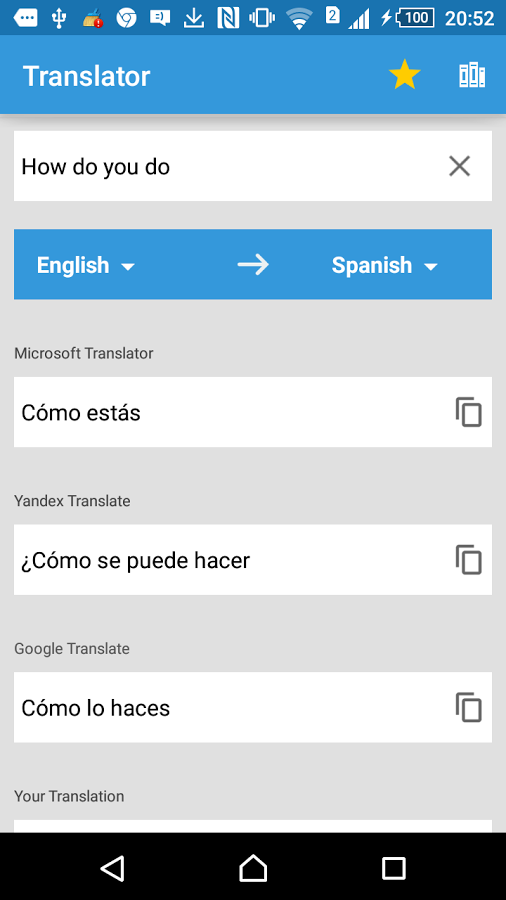Copy the Microsoft Translator result

pos(469,412)
